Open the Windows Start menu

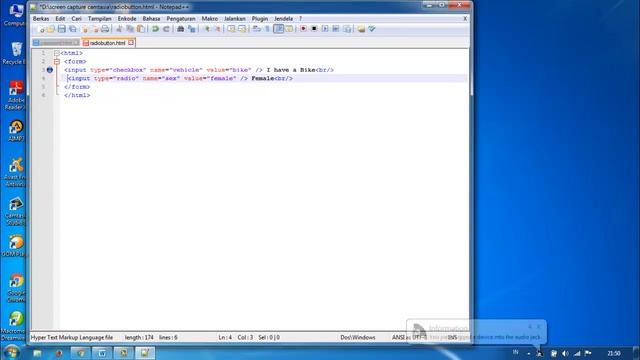(x=11, y=352)
